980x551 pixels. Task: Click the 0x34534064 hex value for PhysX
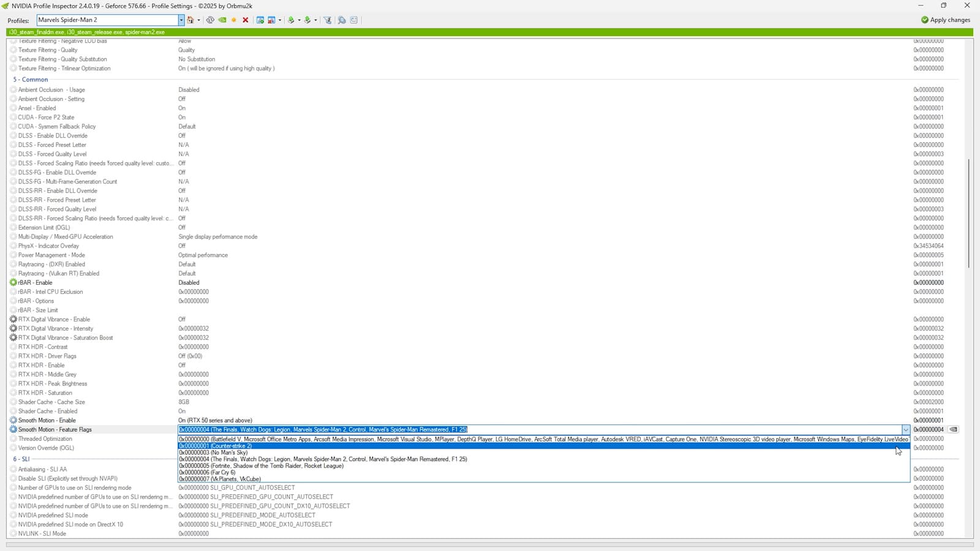[x=929, y=246]
